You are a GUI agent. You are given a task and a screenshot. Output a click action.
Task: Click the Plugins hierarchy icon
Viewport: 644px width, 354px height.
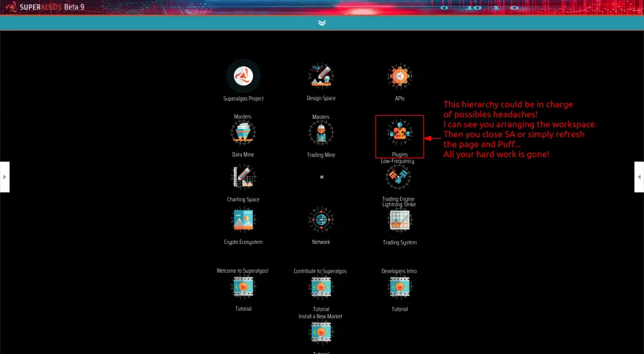[x=400, y=133]
